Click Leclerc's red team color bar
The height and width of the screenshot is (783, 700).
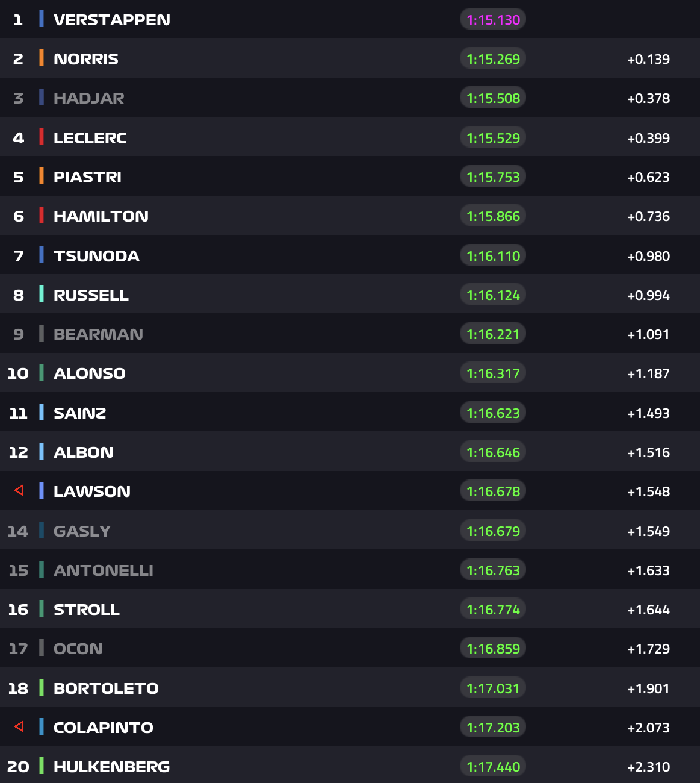[x=42, y=137]
